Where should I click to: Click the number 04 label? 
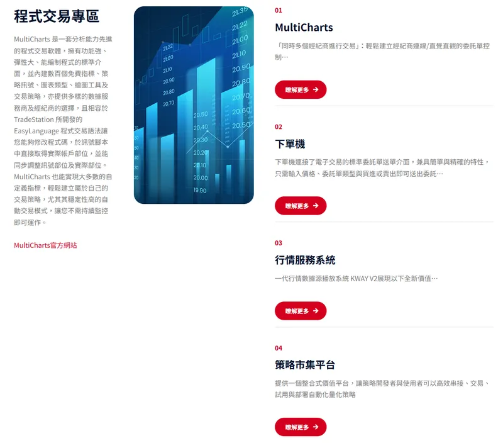pos(279,348)
